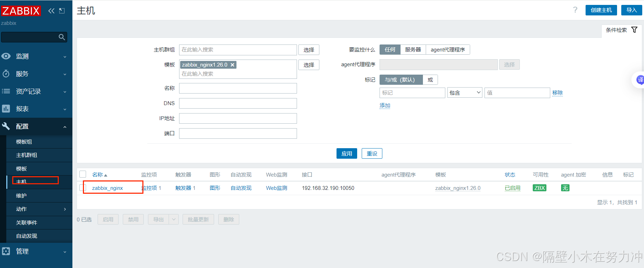Click 选择 button for 主机群组
644x268 pixels.
[309, 50]
